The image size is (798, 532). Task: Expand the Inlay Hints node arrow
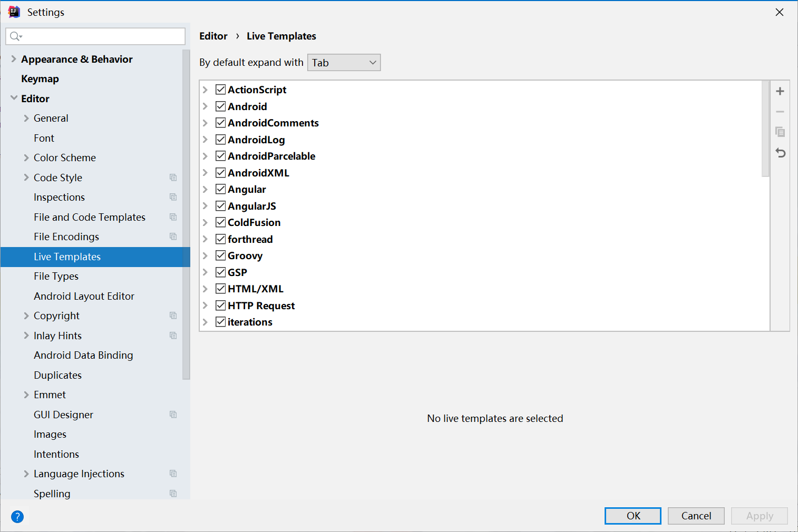pyautogui.click(x=26, y=336)
